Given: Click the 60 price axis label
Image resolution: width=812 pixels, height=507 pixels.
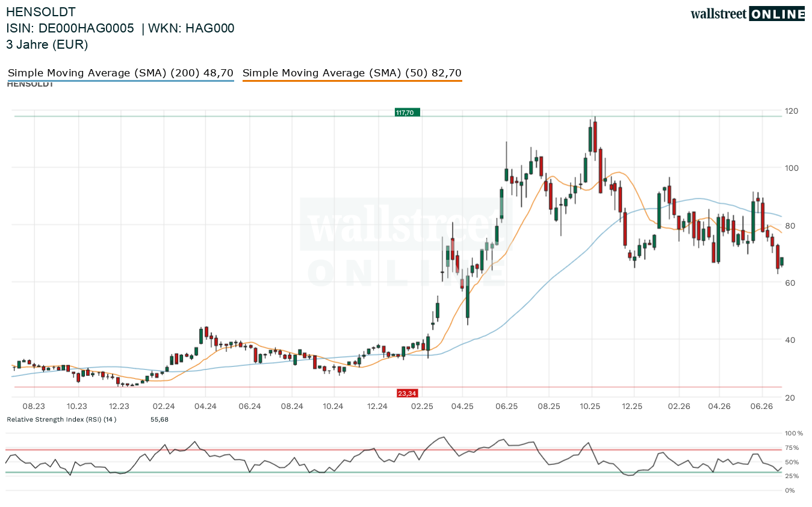Looking at the screenshot, I should click(790, 283).
